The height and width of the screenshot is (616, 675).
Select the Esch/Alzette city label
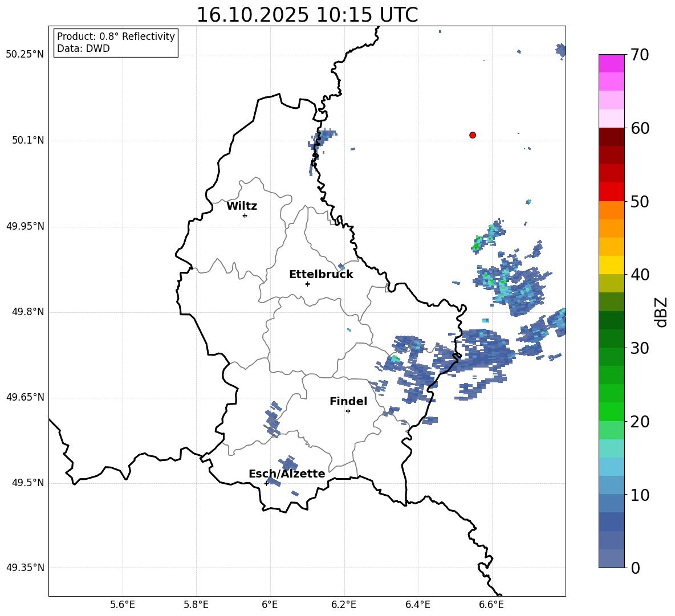(x=287, y=474)
